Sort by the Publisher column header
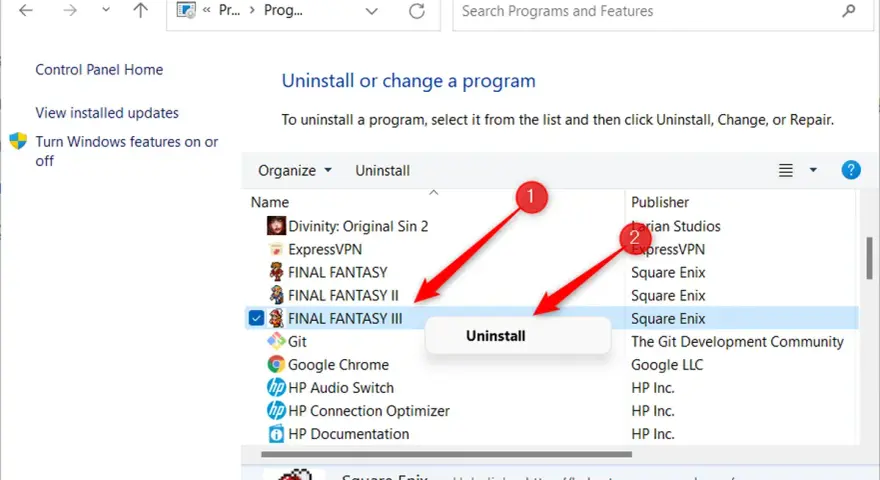Viewport: 880px width, 480px height. (659, 202)
